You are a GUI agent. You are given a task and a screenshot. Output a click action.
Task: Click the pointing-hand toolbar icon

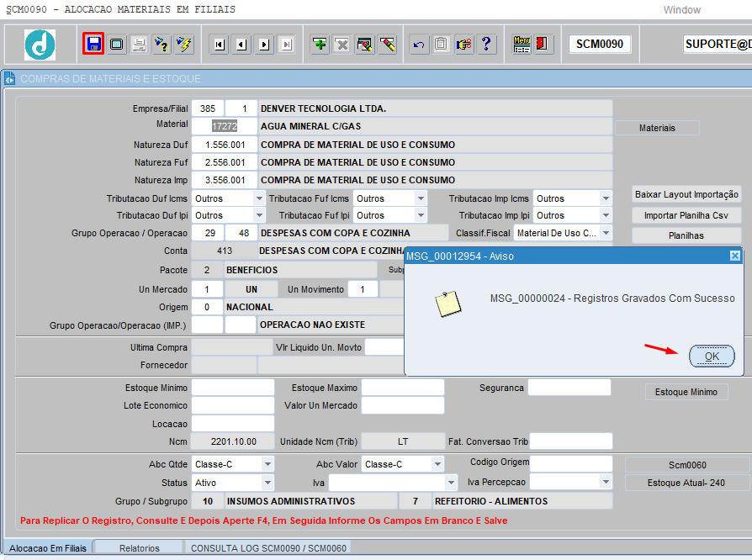(463, 45)
